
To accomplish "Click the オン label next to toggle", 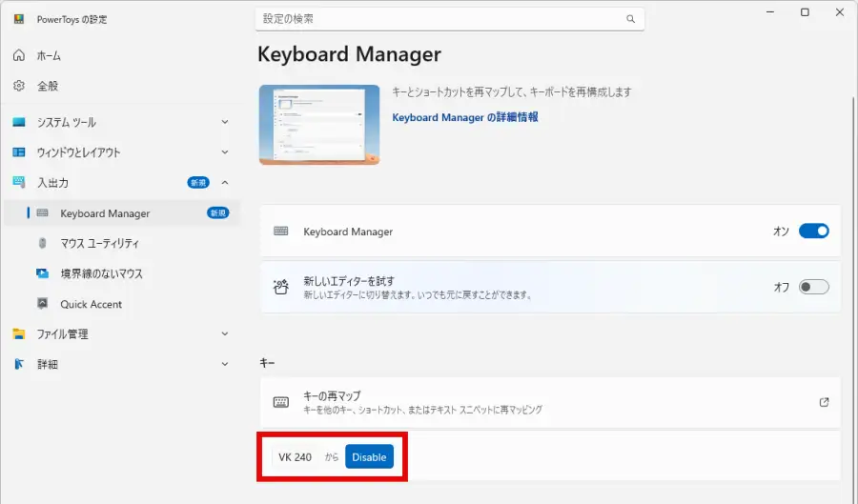I will point(781,232).
